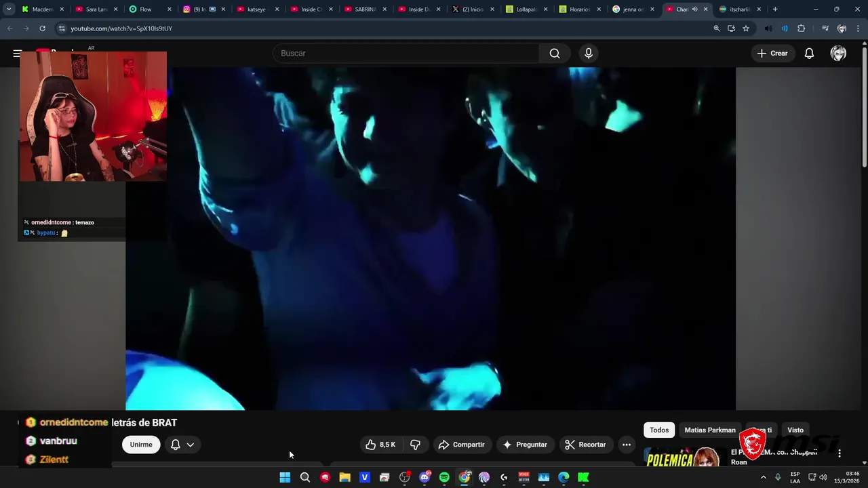The width and height of the screenshot is (868, 488).
Task: Bookmark this page with the star
Action: tap(746, 28)
